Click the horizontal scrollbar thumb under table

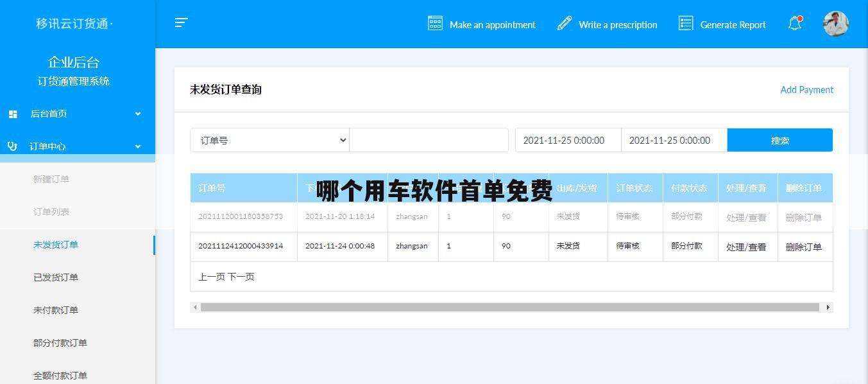pyautogui.click(x=510, y=307)
